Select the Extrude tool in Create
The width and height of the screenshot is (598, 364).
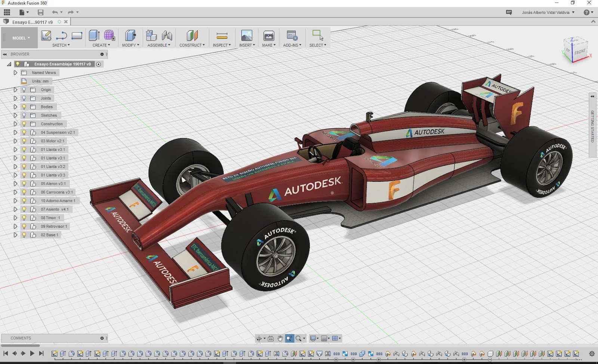click(x=94, y=36)
